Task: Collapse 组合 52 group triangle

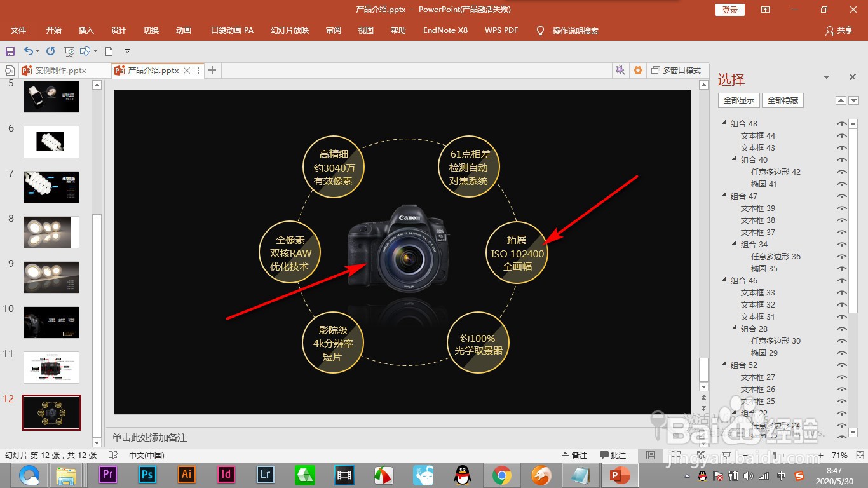Action: click(724, 365)
